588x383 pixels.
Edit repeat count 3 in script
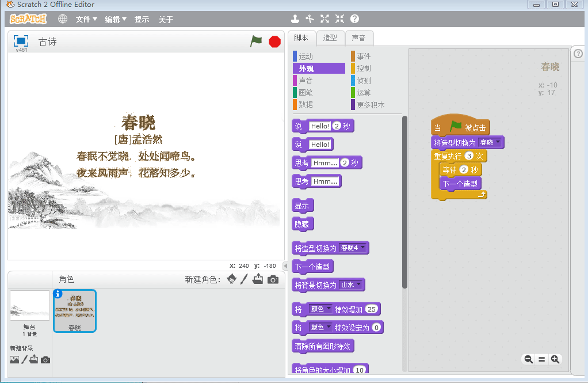click(x=469, y=156)
